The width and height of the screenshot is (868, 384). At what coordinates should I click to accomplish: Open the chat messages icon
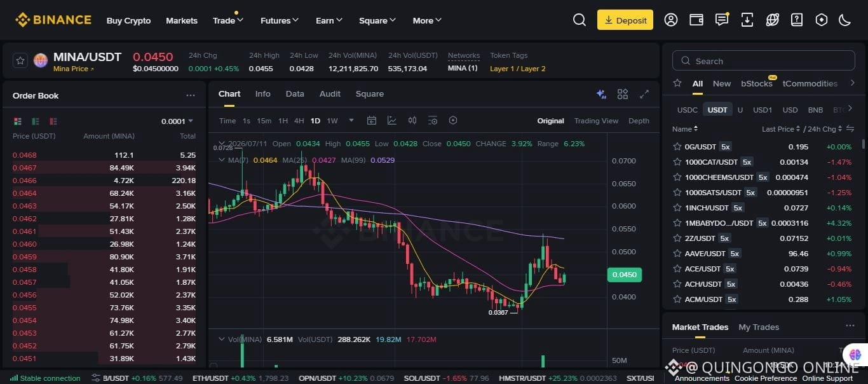(x=722, y=20)
